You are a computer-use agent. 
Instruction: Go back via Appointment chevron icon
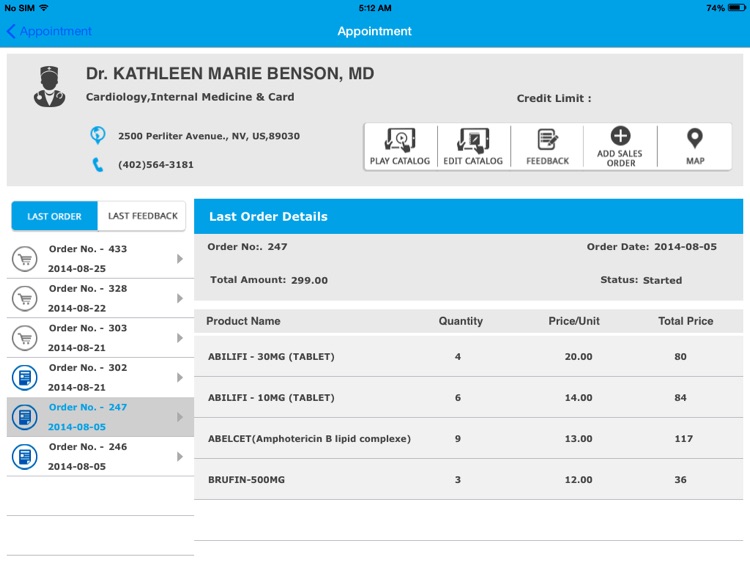[11, 32]
